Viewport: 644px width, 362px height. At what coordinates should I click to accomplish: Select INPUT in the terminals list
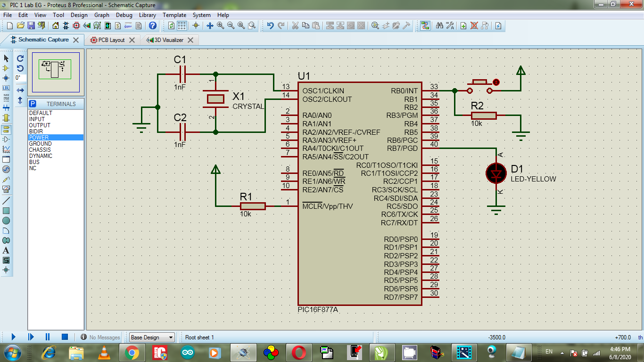coord(56,119)
